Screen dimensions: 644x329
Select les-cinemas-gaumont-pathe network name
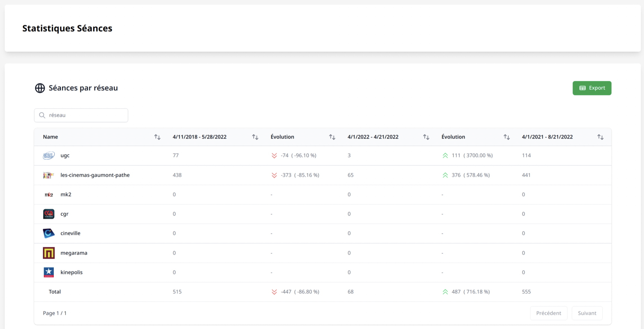(x=95, y=175)
